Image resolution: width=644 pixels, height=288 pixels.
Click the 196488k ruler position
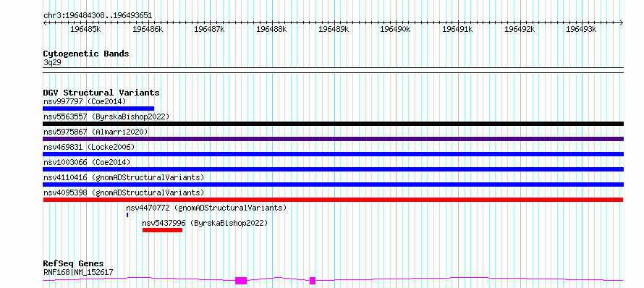(x=271, y=29)
